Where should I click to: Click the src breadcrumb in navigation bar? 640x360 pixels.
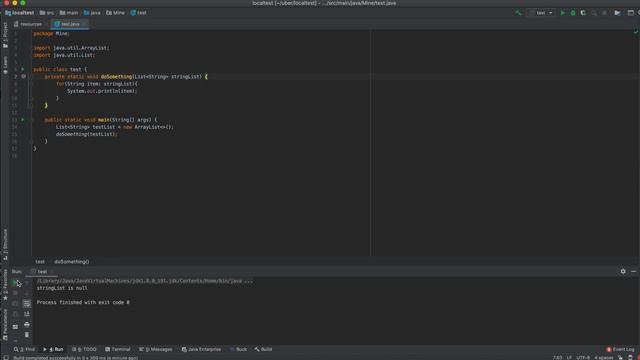click(x=47, y=13)
